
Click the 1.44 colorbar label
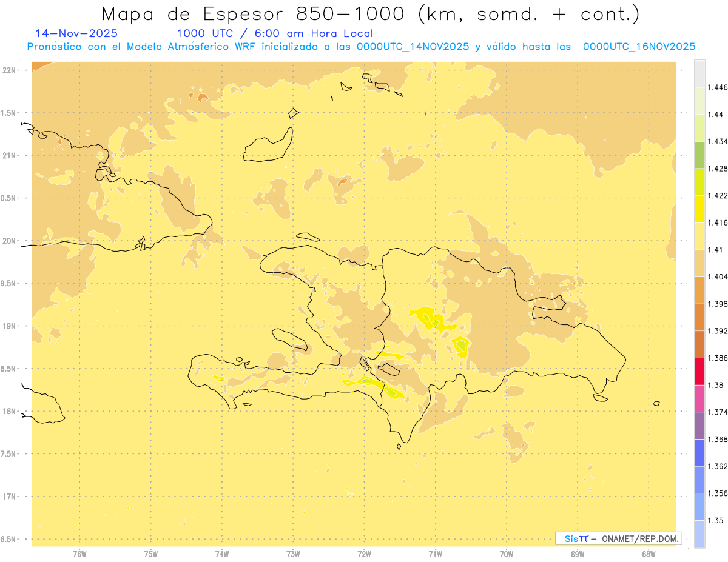[716, 115]
